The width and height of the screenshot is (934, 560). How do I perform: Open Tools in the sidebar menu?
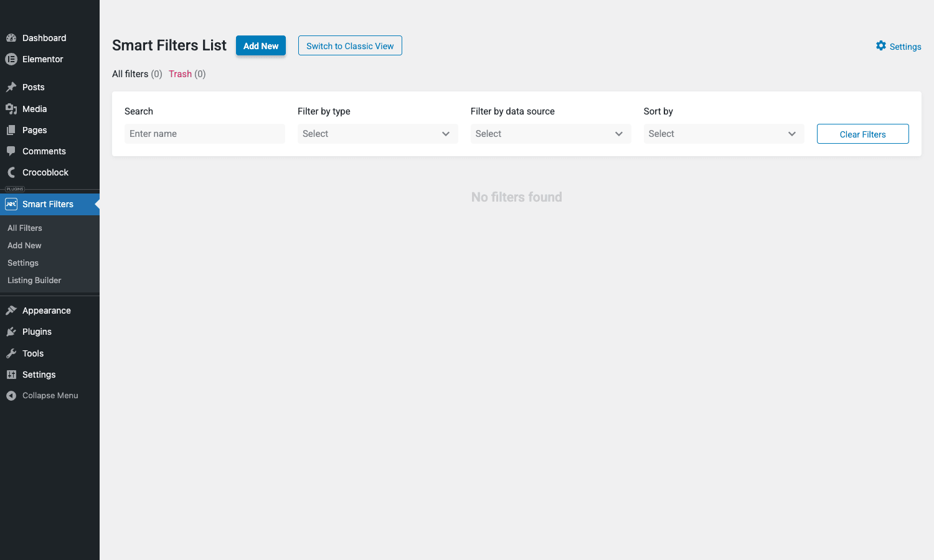(x=50, y=353)
